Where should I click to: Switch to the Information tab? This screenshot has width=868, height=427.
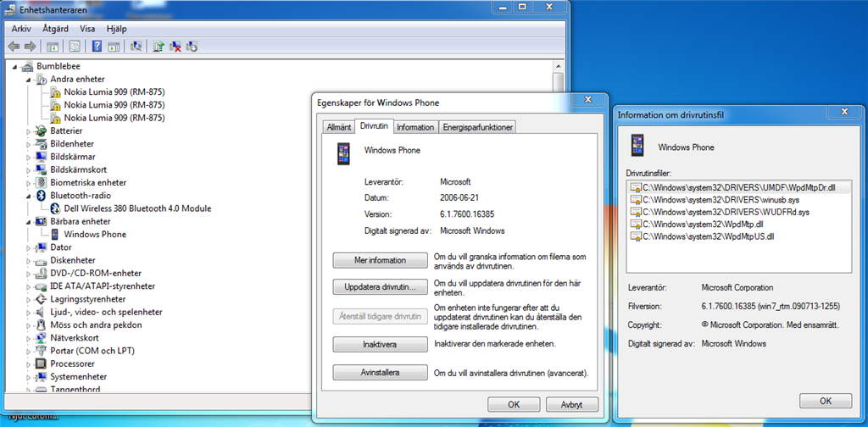[x=415, y=127]
